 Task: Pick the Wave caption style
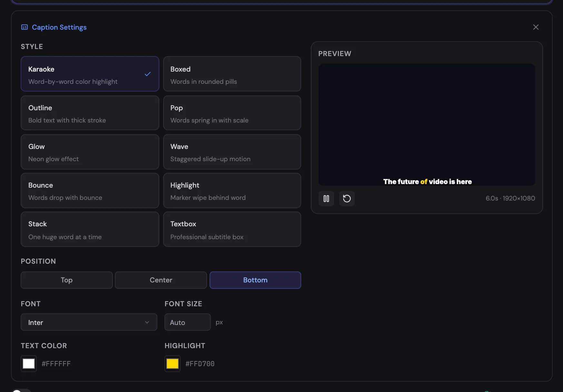point(232,152)
